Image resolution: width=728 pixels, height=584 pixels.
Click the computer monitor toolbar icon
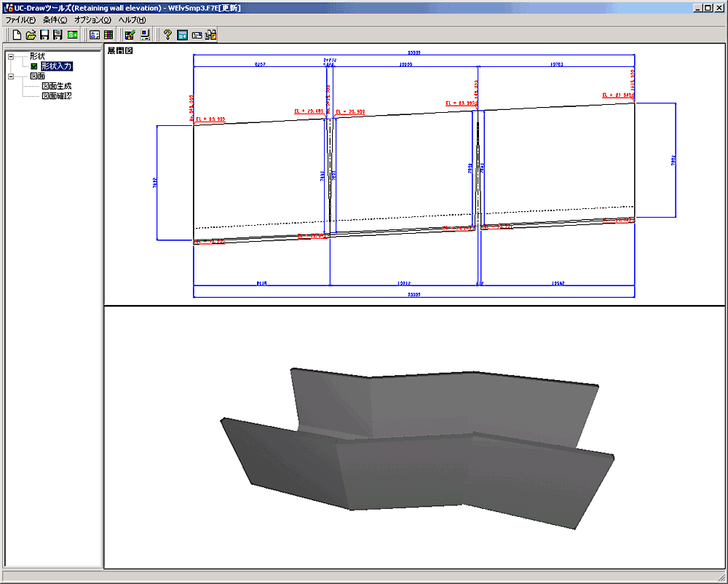[145, 35]
